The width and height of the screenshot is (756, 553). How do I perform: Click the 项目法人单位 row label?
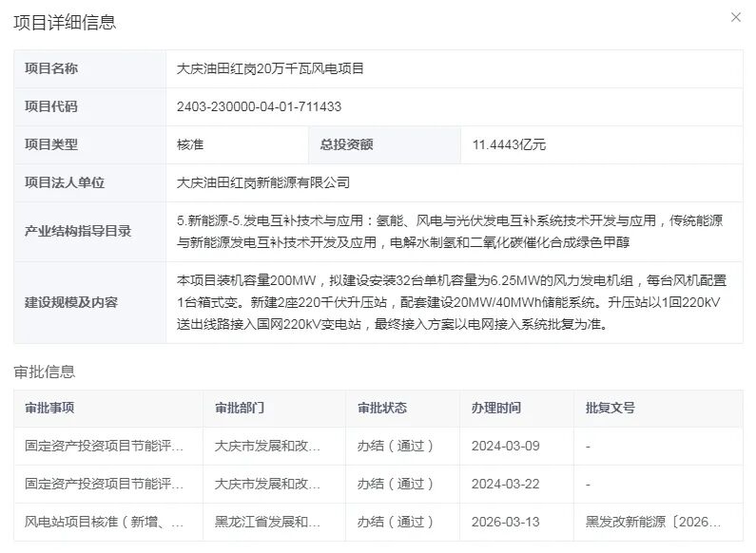click(65, 182)
